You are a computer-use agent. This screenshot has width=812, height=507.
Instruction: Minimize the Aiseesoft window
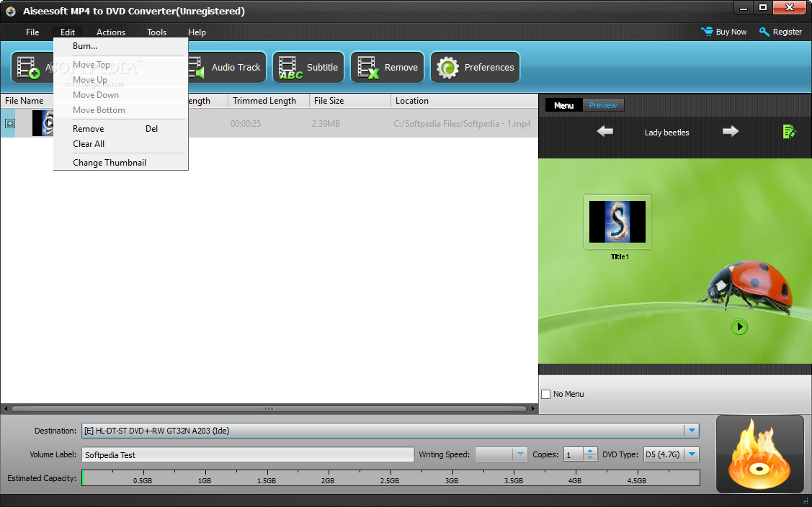744,8
